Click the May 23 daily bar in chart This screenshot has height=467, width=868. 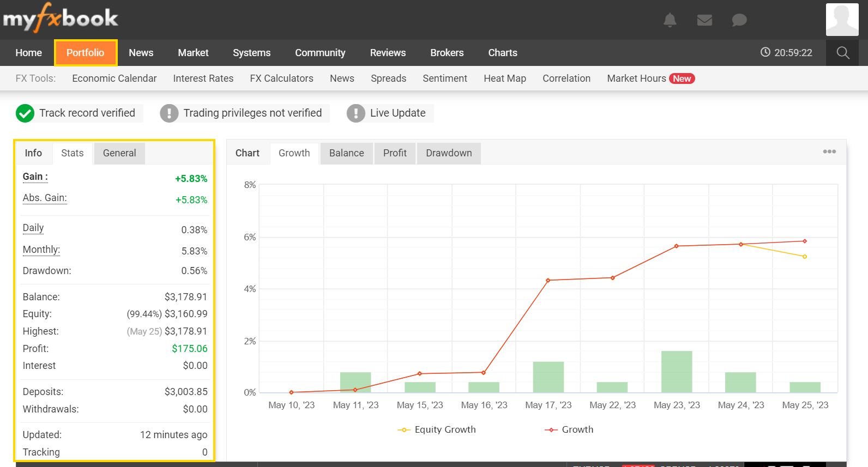[677, 372]
